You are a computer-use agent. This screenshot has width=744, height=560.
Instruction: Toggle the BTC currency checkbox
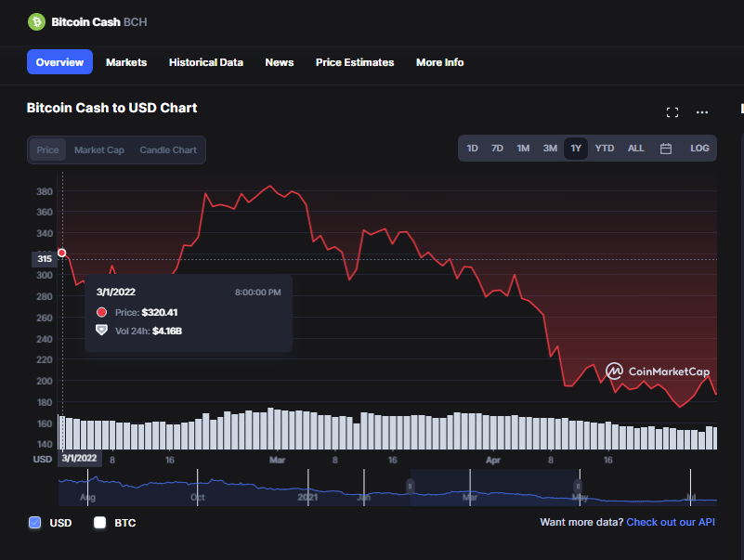tap(99, 523)
